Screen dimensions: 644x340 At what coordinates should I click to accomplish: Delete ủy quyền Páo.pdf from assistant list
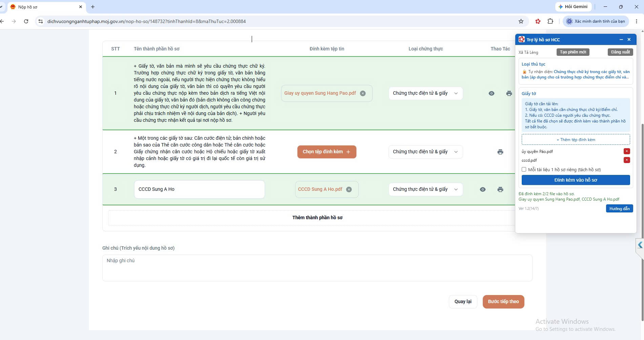point(627,151)
